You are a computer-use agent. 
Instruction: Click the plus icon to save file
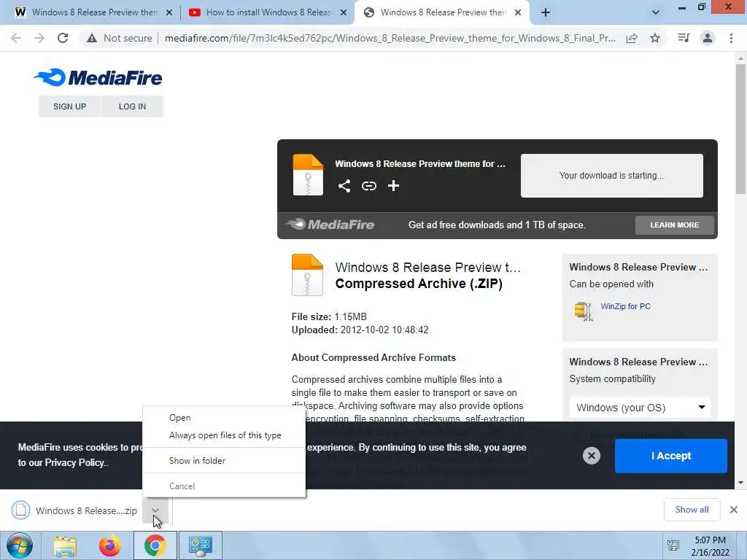coord(393,186)
